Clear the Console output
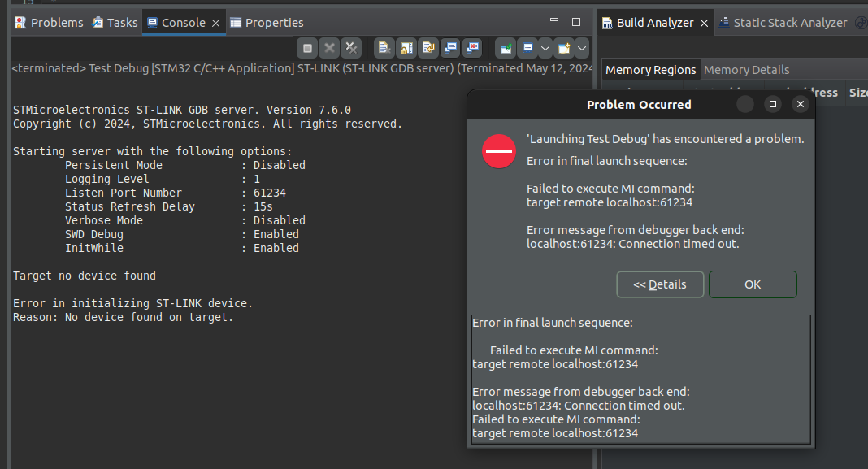868x469 pixels. point(383,47)
